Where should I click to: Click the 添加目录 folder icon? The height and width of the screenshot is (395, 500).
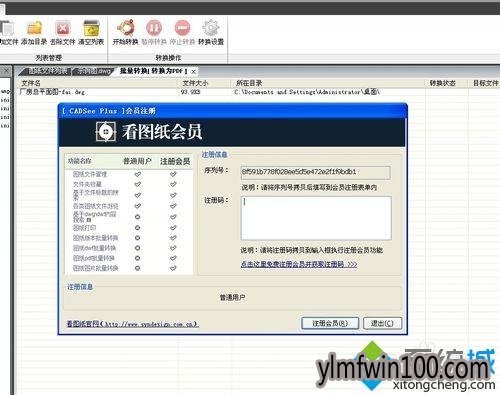(x=34, y=28)
